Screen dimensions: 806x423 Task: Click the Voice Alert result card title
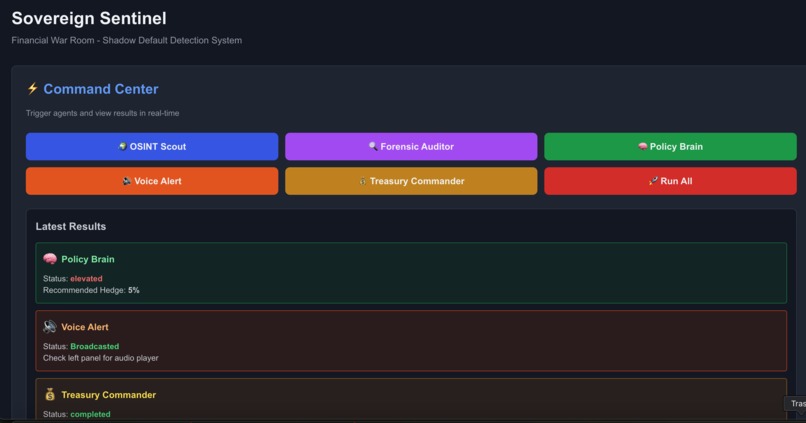(x=85, y=327)
